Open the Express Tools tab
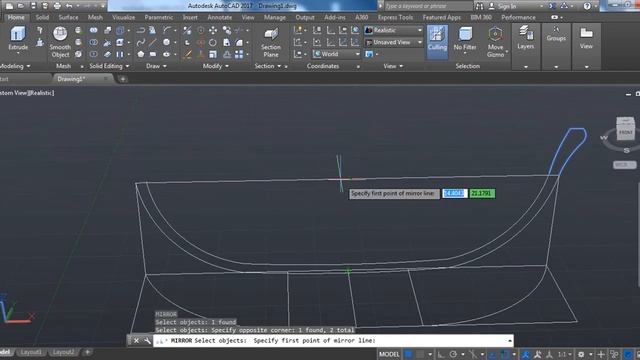 (x=395, y=18)
